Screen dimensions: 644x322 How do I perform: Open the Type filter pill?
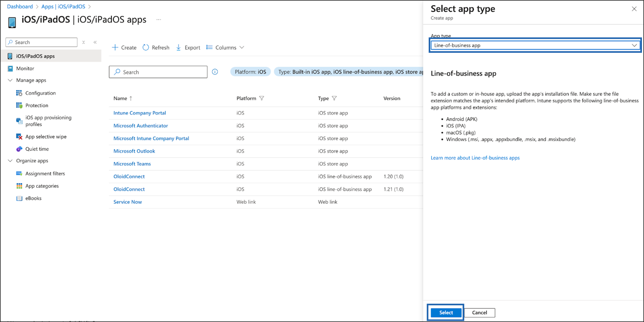(349, 72)
